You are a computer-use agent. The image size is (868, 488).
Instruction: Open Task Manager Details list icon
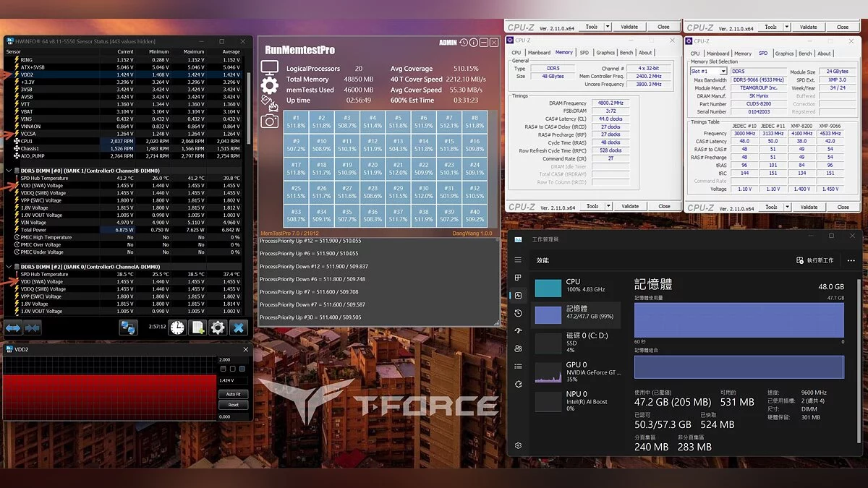518,366
